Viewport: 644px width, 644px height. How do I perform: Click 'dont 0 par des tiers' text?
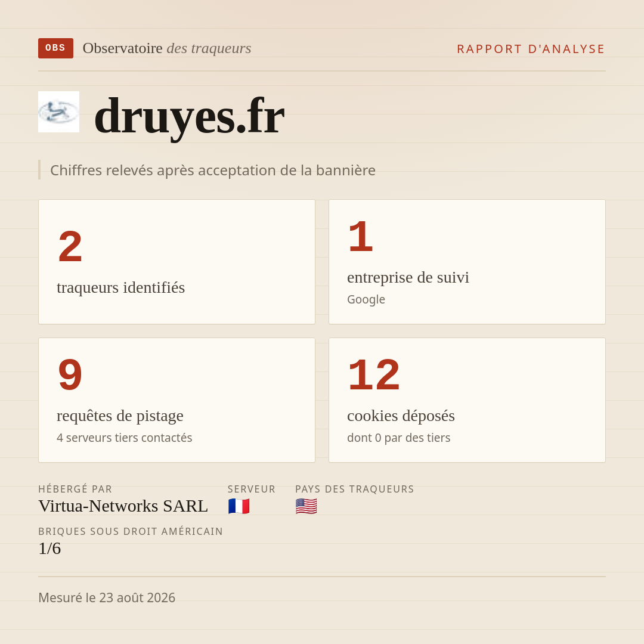click(x=398, y=438)
